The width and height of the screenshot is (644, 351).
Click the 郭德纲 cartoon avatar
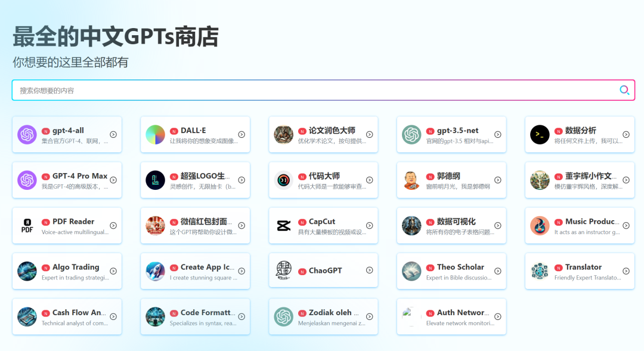pyautogui.click(x=411, y=180)
